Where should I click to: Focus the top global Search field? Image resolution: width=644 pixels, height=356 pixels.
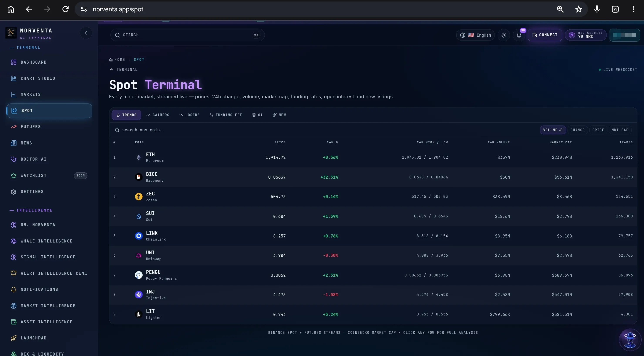187,35
